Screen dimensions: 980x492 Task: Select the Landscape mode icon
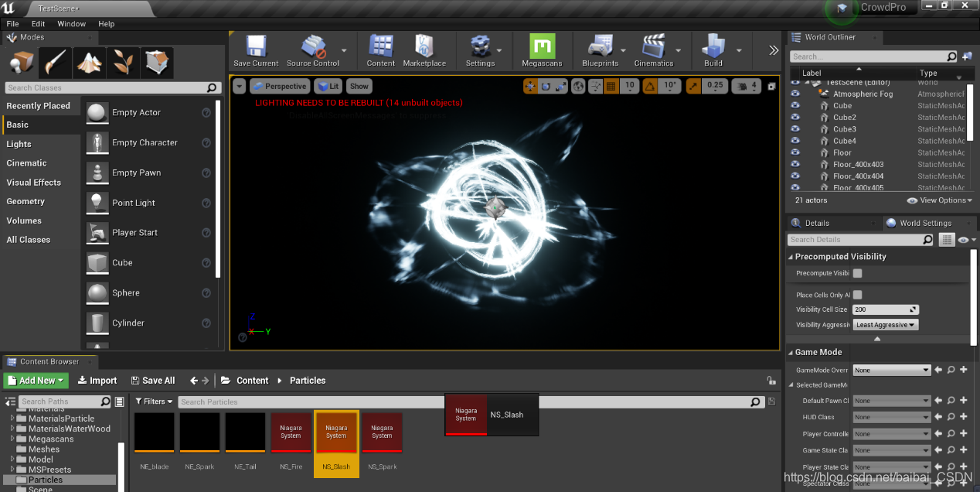pos(89,63)
